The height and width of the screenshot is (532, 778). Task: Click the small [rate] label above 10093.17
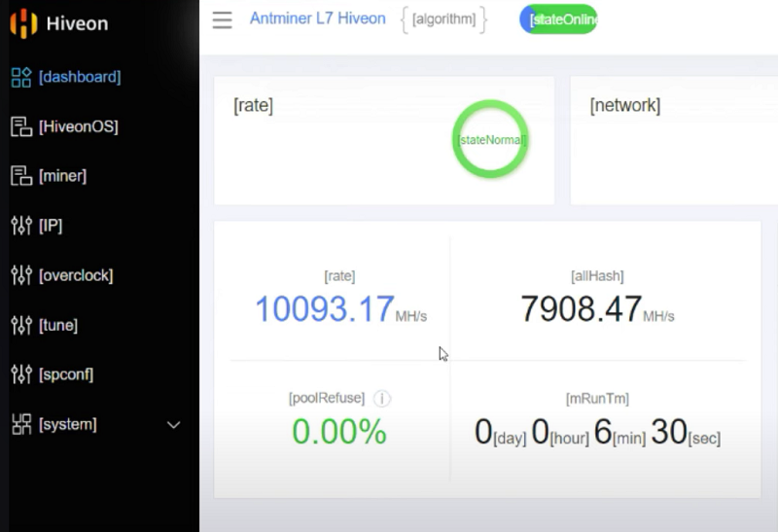tap(339, 276)
